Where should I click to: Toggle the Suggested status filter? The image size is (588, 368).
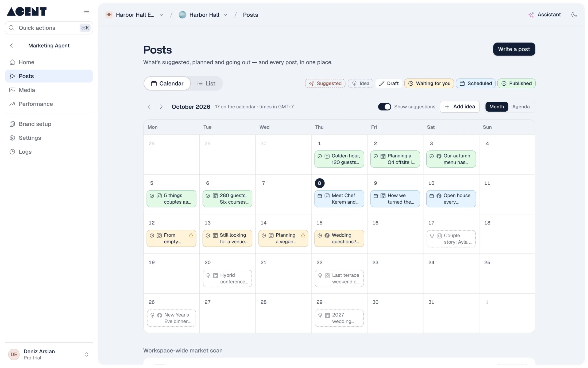point(325,84)
